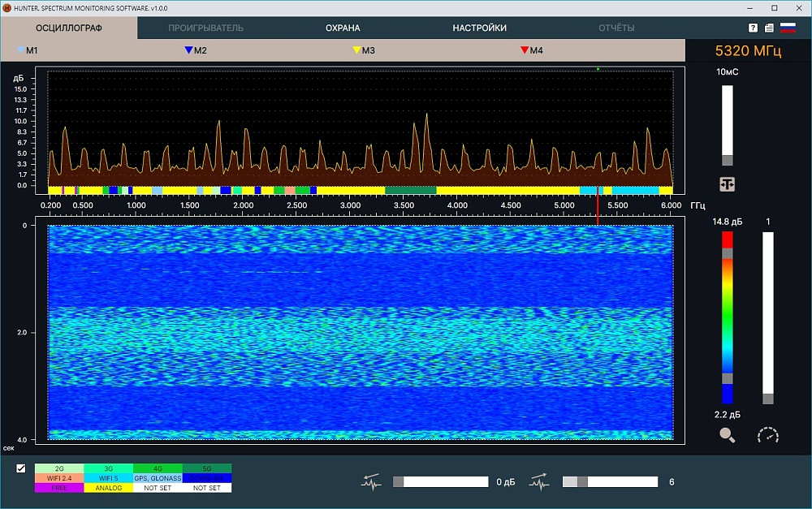Toggle the band legend checkbox
Image resolution: width=812 pixels, height=509 pixels.
pyautogui.click(x=21, y=468)
